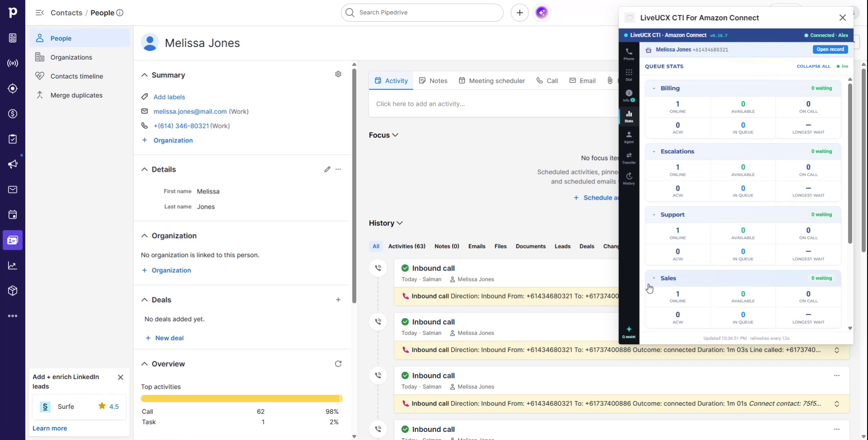Collapse the Support queue card

[x=654, y=215]
